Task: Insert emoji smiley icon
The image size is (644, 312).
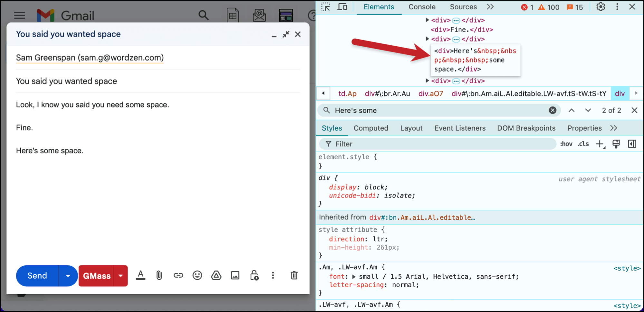Action: coord(197,275)
